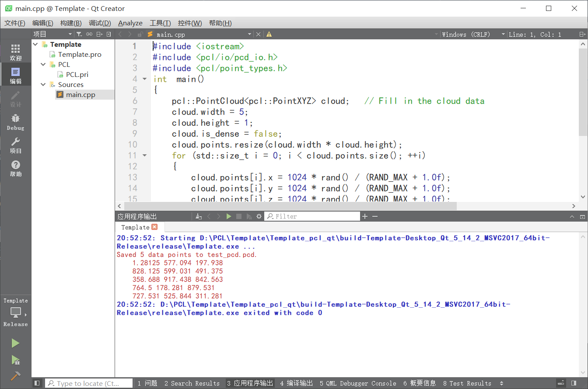Image resolution: width=588 pixels, height=389 pixels.
Task: Click the file lock icon before main.cpp
Action: pos(140,34)
